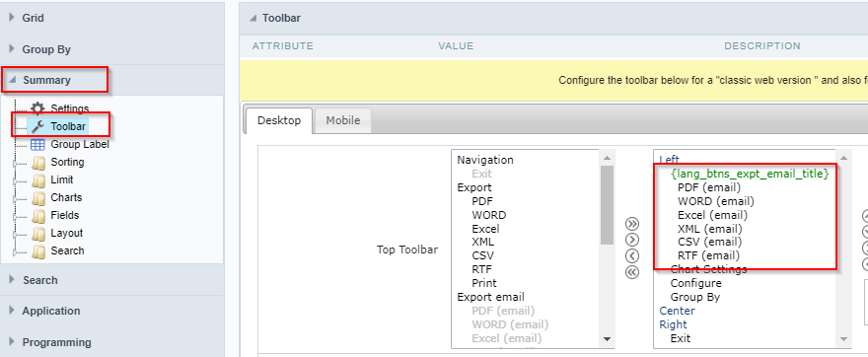Select Group By in the Left toolbar list
This screenshot has height=357, width=868.
tap(695, 297)
